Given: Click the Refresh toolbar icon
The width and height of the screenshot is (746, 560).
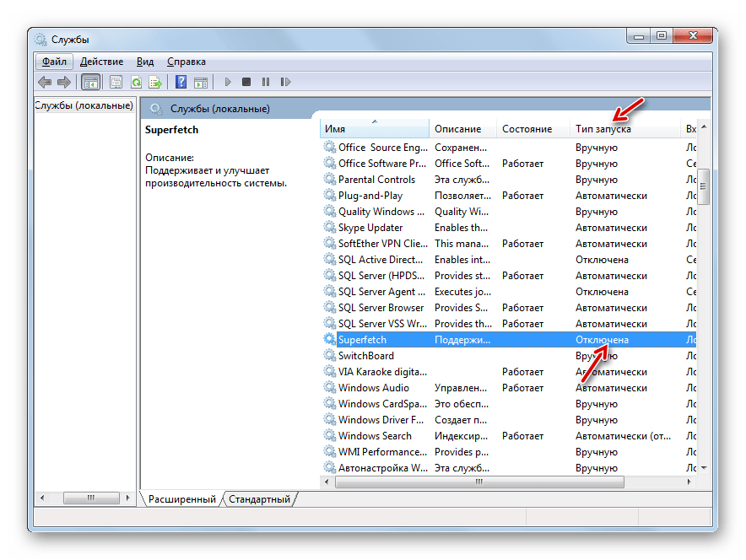Looking at the screenshot, I should point(136,83).
